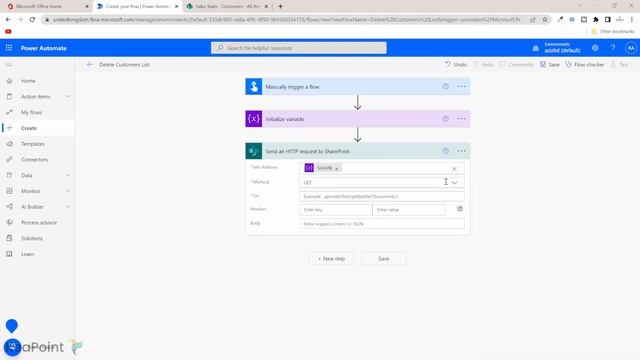Reload the browser page
Screen dimensions: 640x360
coord(32,19)
